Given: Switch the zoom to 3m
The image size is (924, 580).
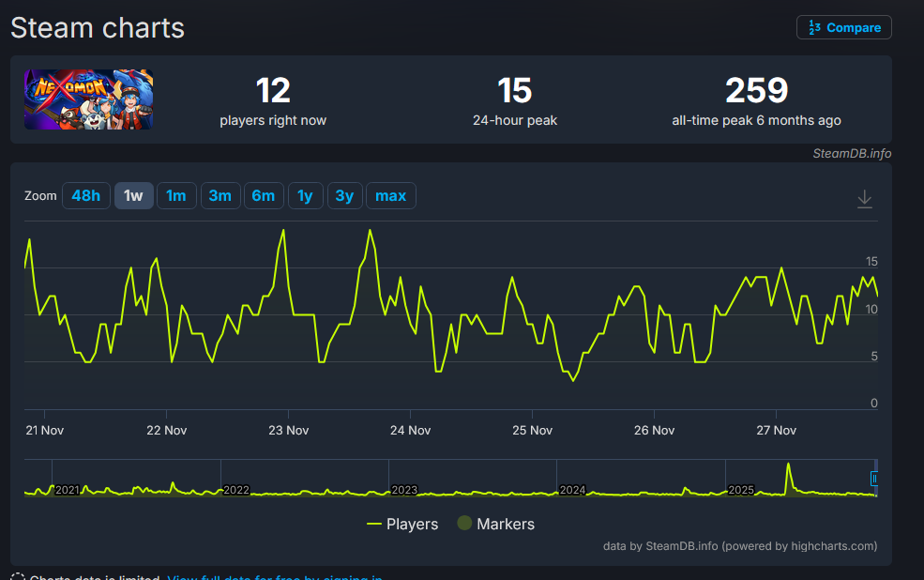Looking at the screenshot, I should pos(220,196).
